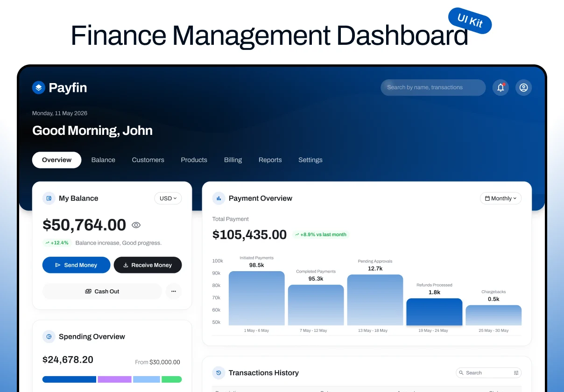Open the user profile icon
Image resolution: width=564 pixels, height=392 pixels.
click(523, 87)
